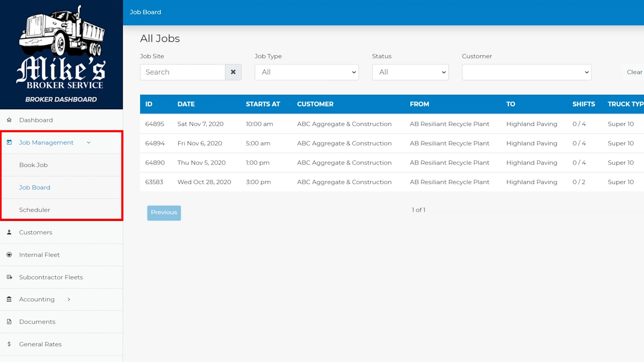644x362 pixels.
Task: Select Scheduler in the sidebar
Action: 35,210
